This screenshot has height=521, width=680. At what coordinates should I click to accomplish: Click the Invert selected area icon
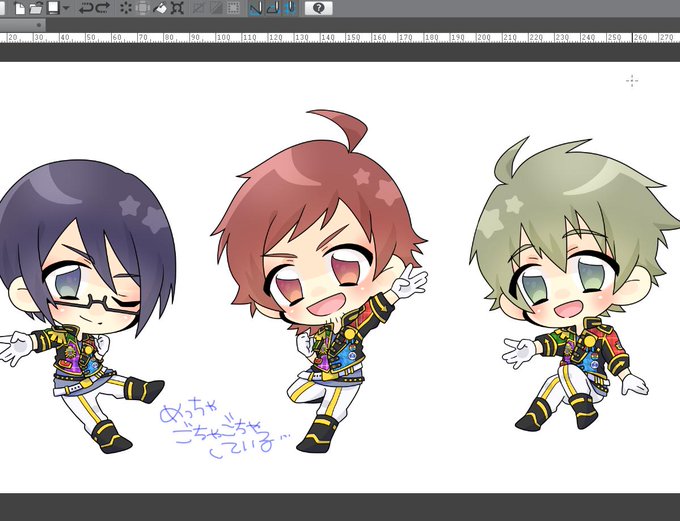pyautogui.click(x=216, y=8)
